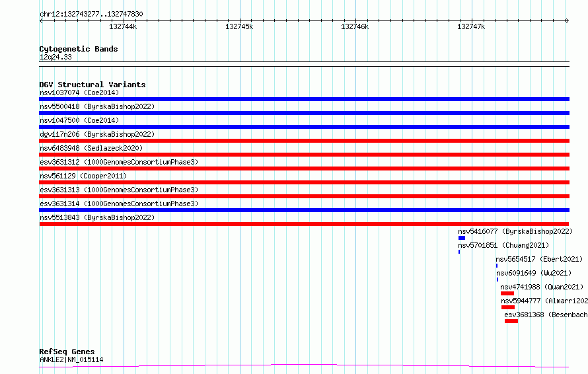The height and width of the screenshot is (374, 588).
Task: Click the nsv5500418 (ByrskaBishop2022) label
Action: tap(97, 106)
